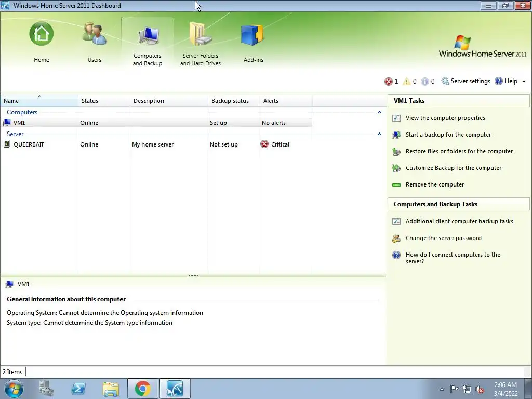Click the pane splitter grip dots
This screenshot has width=532, height=399.
point(193,275)
